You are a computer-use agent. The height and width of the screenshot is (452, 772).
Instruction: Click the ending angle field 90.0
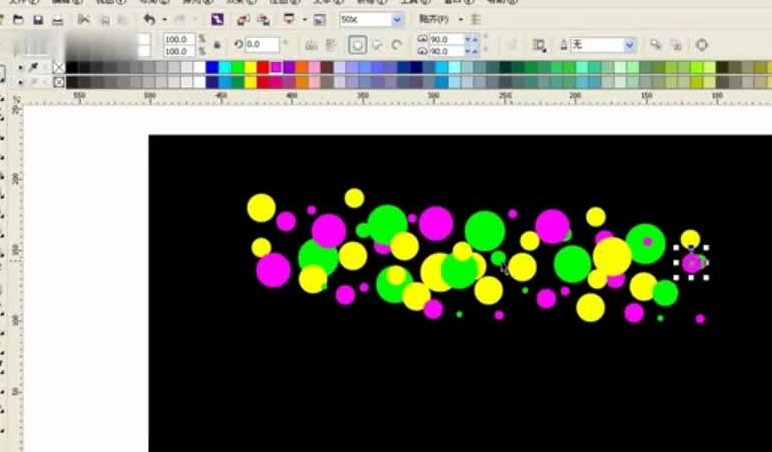pos(447,51)
